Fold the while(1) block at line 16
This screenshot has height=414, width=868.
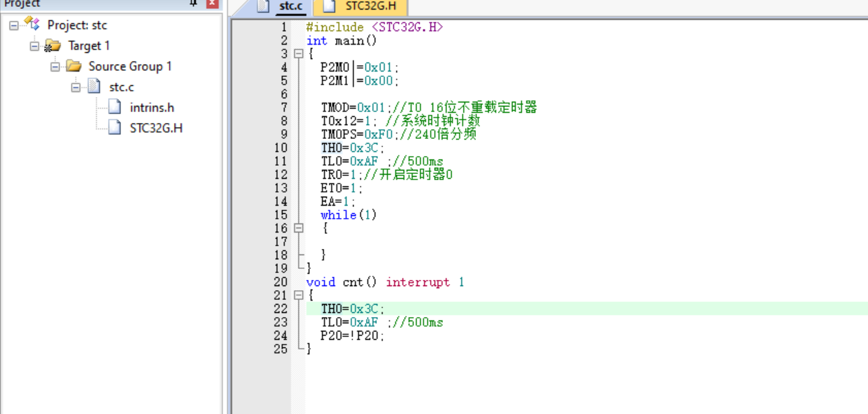pyautogui.click(x=299, y=228)
